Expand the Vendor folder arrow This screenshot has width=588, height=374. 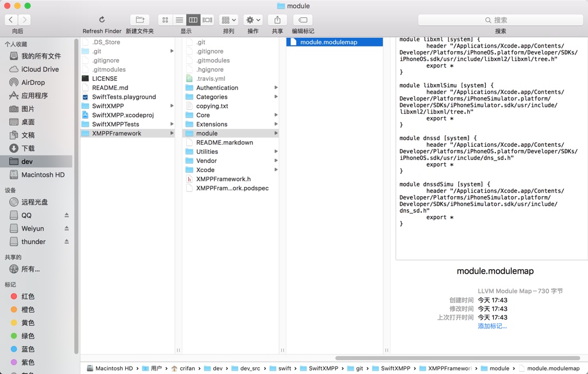[276, 161]
